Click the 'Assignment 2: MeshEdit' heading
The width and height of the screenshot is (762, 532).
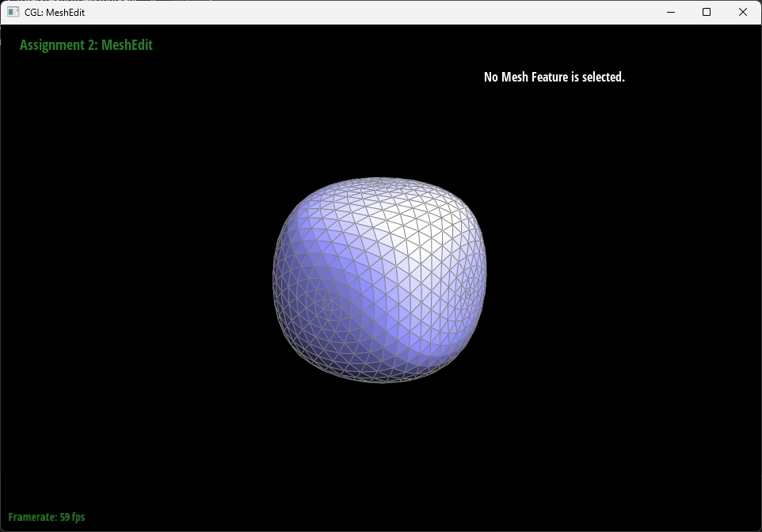[x=86, y=45]
